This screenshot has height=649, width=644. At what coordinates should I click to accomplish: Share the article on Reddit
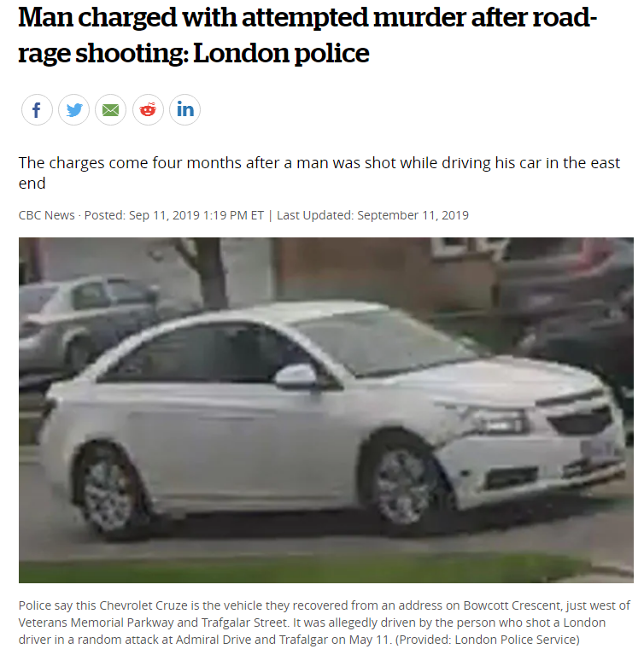[148, 110]
